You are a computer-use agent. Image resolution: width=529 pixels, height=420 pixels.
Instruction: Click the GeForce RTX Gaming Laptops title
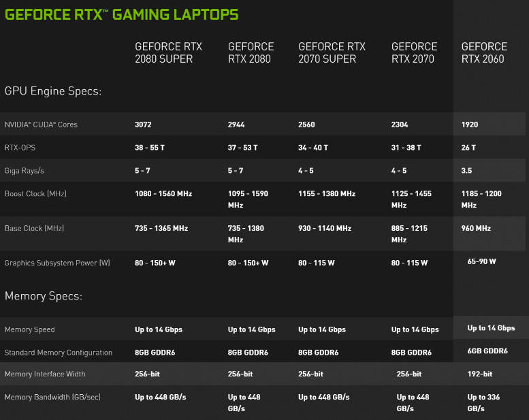121,14
